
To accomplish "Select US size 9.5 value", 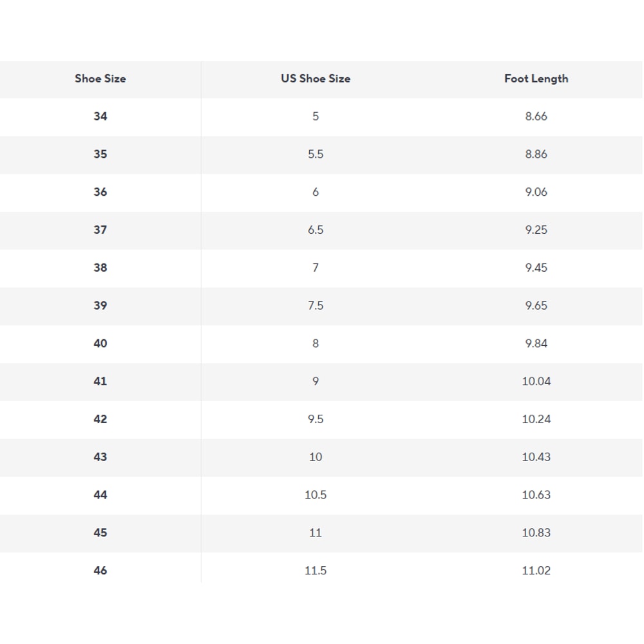I will click(x=316, y=419).
